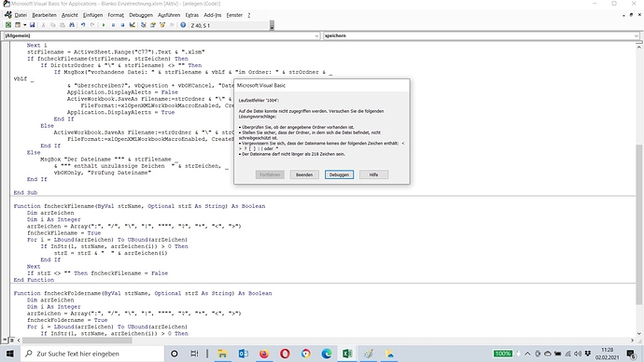Click 'fncheckFilename = True' code line

pos(63,232)
